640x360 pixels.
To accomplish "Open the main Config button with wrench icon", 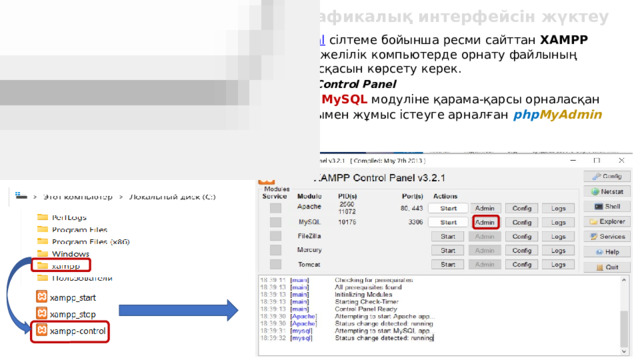I will coord(607,176).
